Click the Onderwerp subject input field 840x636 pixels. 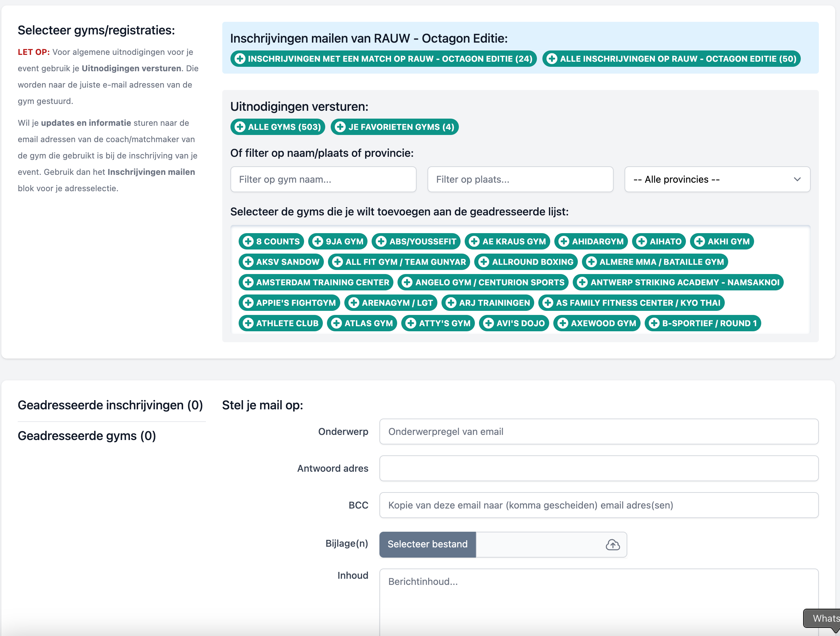(599, 432)
